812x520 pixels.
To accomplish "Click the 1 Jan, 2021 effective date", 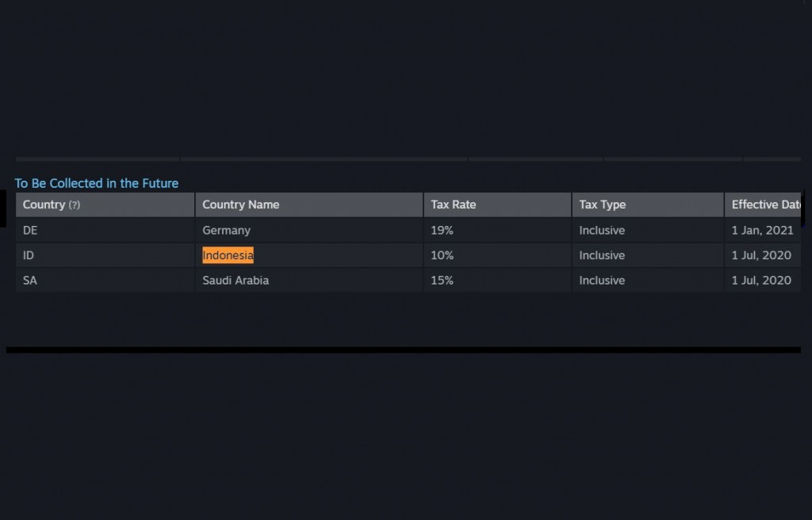I will pyautogui.click(x=762, y=230).
